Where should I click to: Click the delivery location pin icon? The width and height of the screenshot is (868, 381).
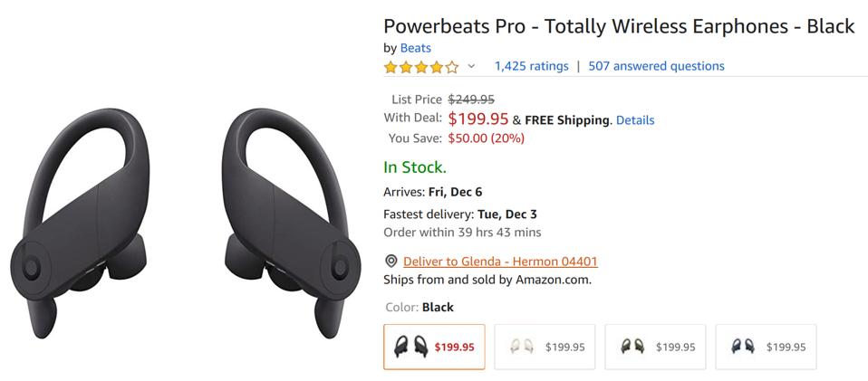[x=391, y=262]
